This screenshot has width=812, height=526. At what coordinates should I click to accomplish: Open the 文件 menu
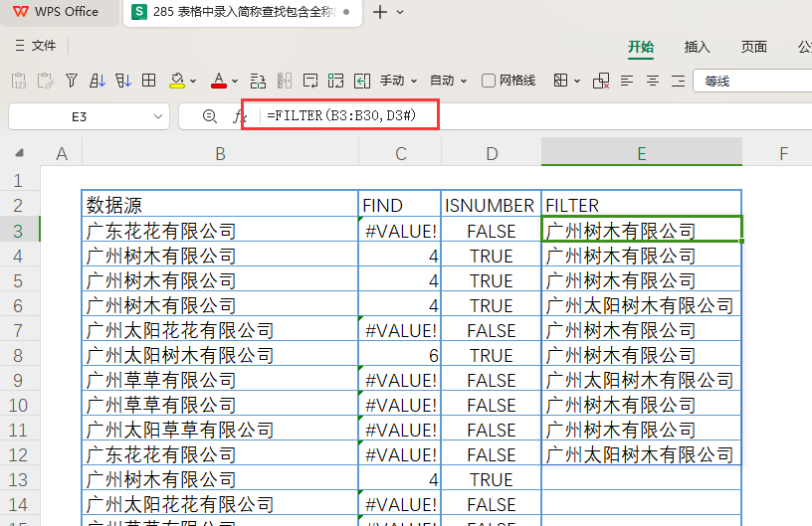[35, 46]
